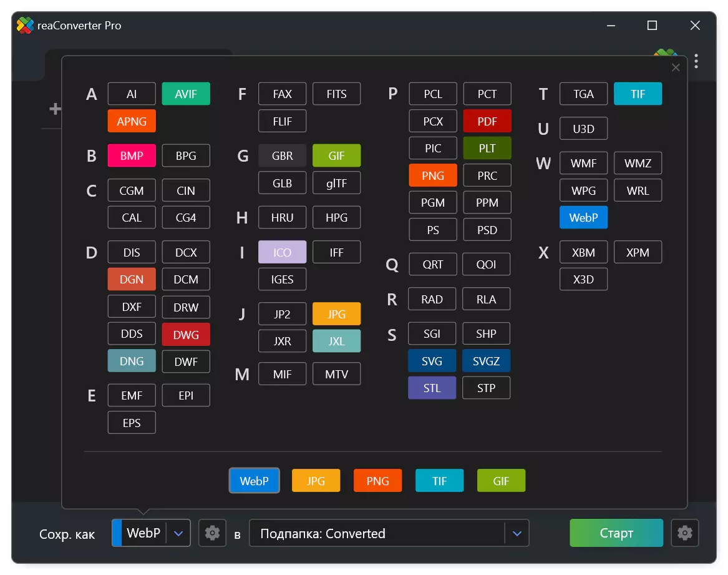Start conversion with Старт button
The image size is (728, 575).
[x=616, y=533]
